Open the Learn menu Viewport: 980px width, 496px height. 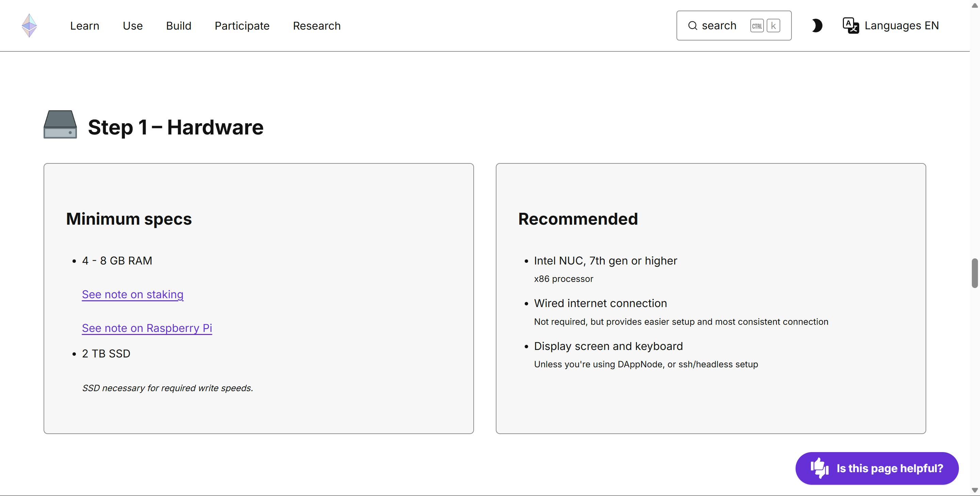(84, 26)
